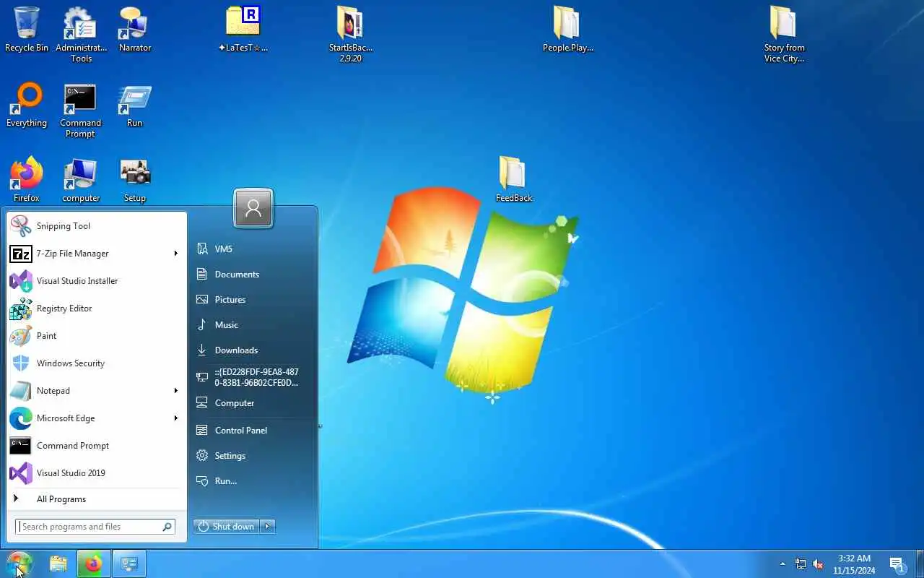Open Administrative Tools desktop shortcut
Viewport: 924px width, 578px height.
81,34
